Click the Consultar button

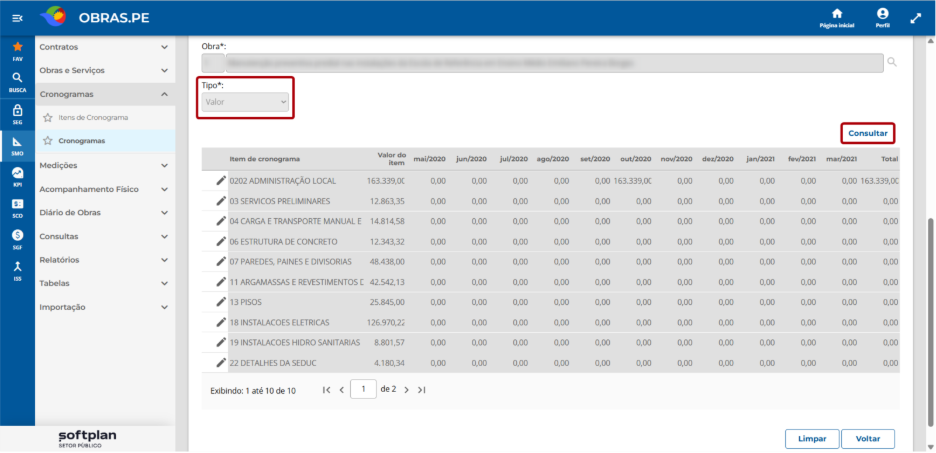[868, 134]
